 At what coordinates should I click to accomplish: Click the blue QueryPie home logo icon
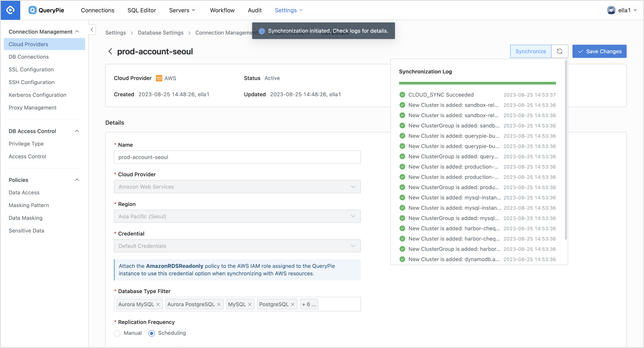pos(11,10)
